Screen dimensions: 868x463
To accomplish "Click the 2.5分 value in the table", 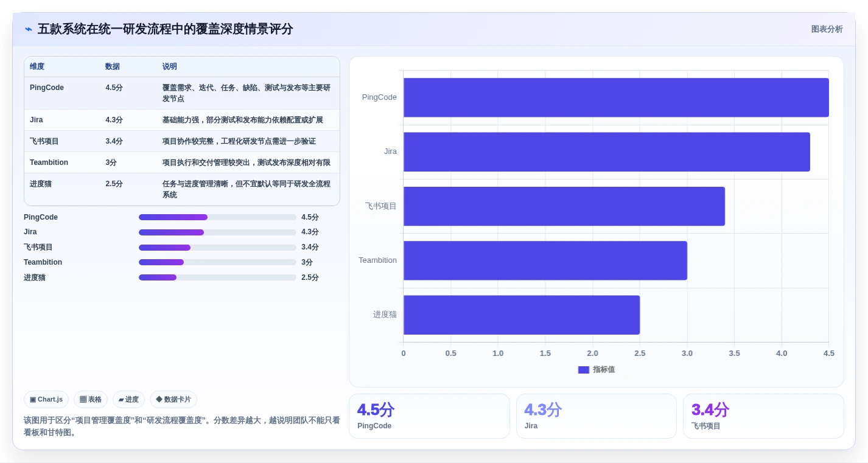I will 114,184.
